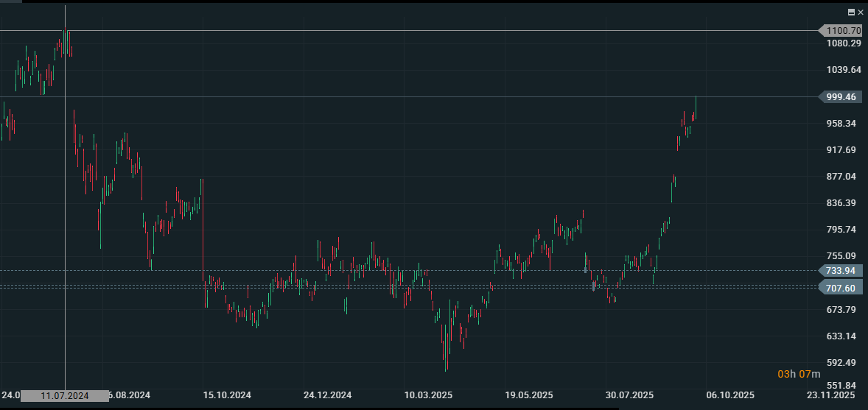Click the 877.04 value on price scale
Viewport: 868px width, 410px height.
[841, 177]
